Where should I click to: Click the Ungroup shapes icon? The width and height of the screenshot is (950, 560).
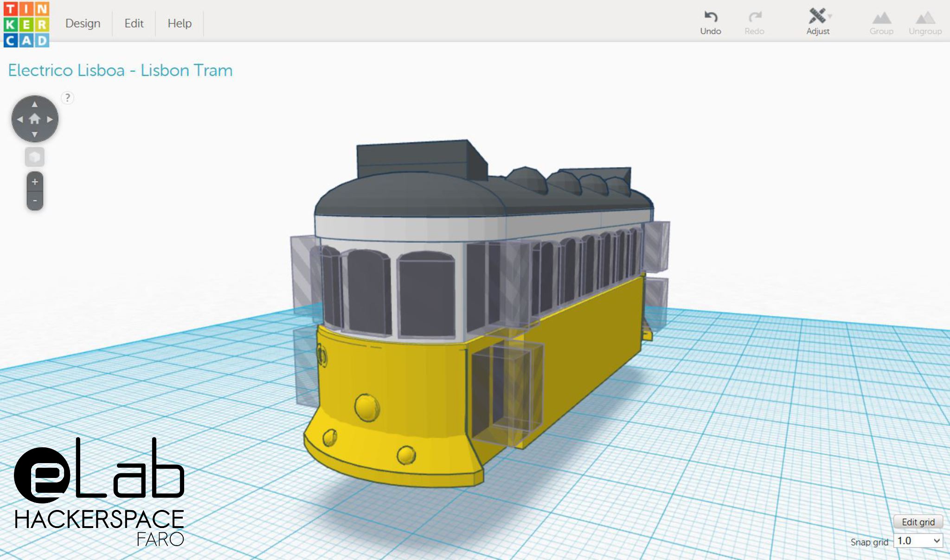[x=925, y=18]
